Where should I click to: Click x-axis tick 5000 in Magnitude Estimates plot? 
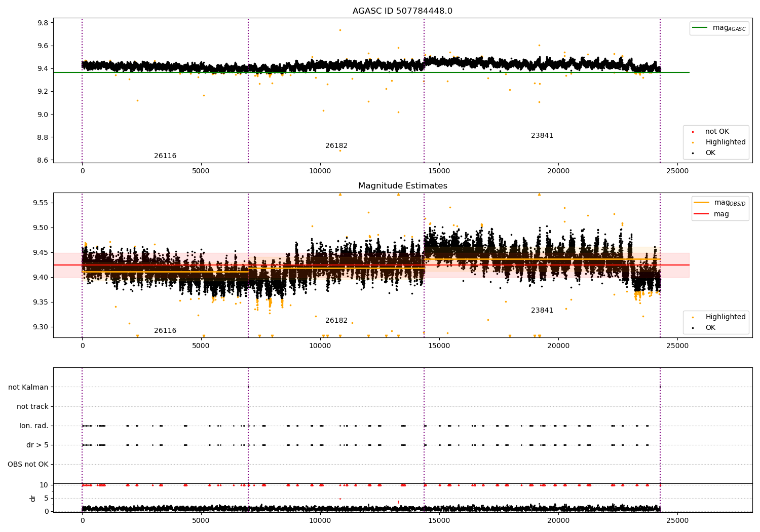click(x=201, y=346)
